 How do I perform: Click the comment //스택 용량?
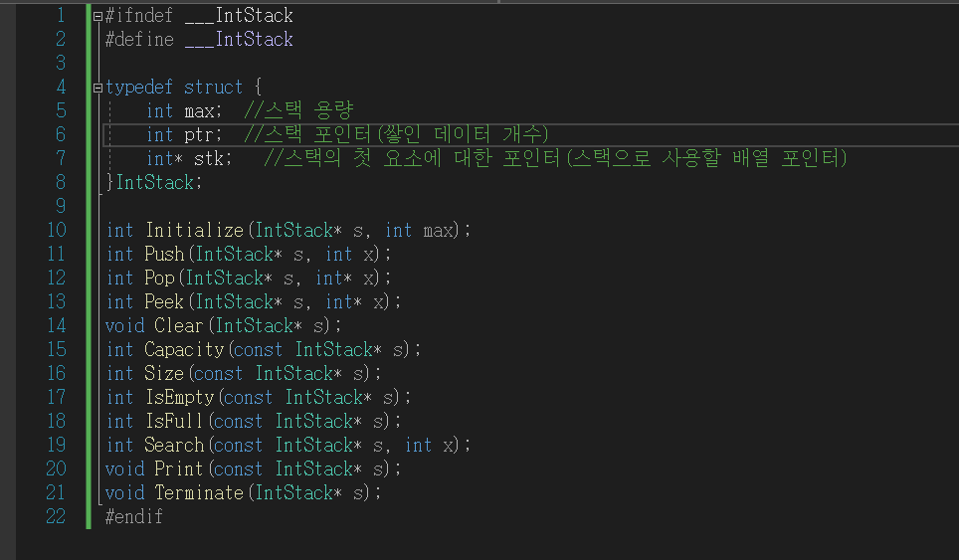(x=298, y=110)
